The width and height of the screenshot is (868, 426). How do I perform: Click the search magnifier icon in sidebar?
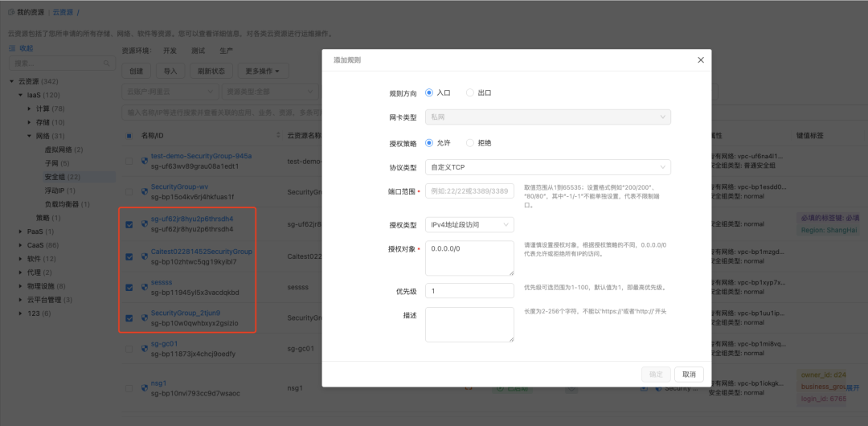click(x=108, y=63)
